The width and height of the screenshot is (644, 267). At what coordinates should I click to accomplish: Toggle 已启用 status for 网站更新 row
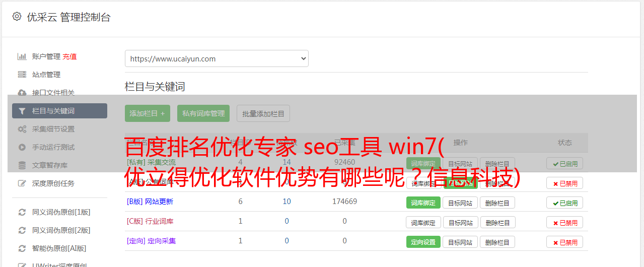coord(564,203)
